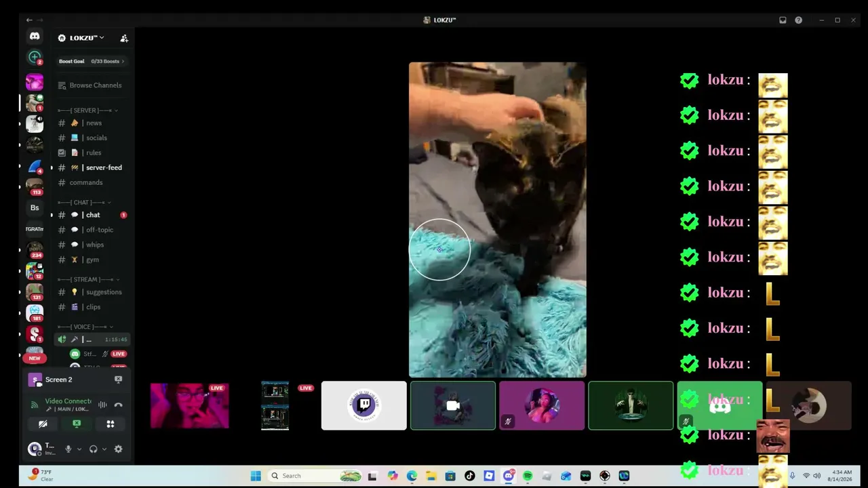Collapse the CHAT channel category
The image size is (868, 488).
(85, 203)
